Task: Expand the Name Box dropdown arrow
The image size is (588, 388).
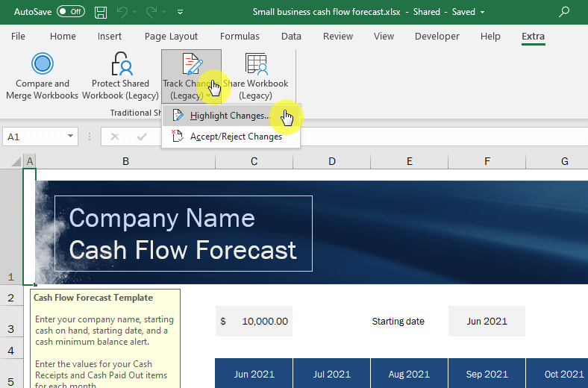Action: (70, 137)
